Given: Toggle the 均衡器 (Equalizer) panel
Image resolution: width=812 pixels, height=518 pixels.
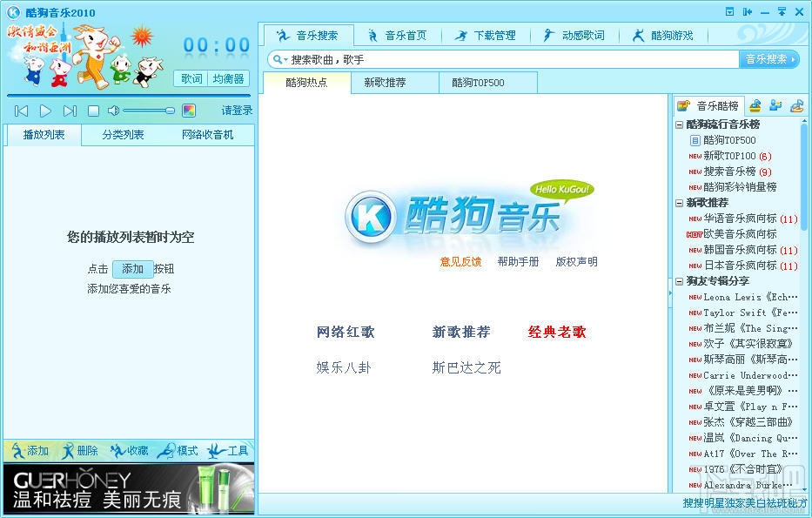Looking at the screenshot, I should [x=230, y=78].
